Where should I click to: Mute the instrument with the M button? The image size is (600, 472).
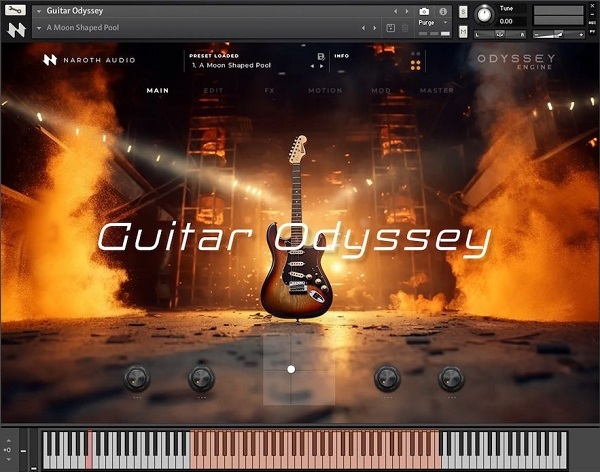(x=463, y=32)
